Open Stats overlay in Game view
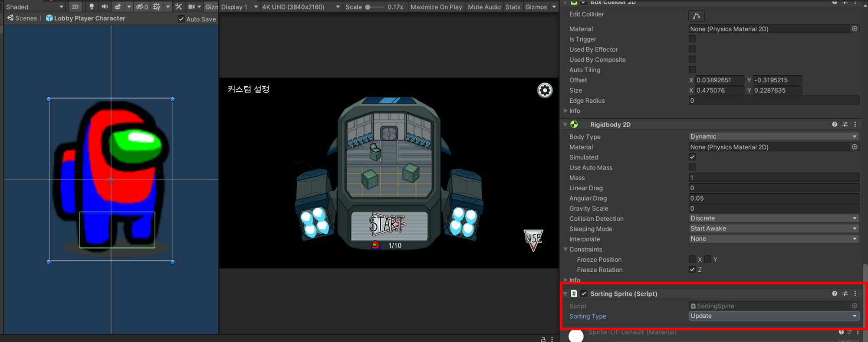 coord(513,7)
